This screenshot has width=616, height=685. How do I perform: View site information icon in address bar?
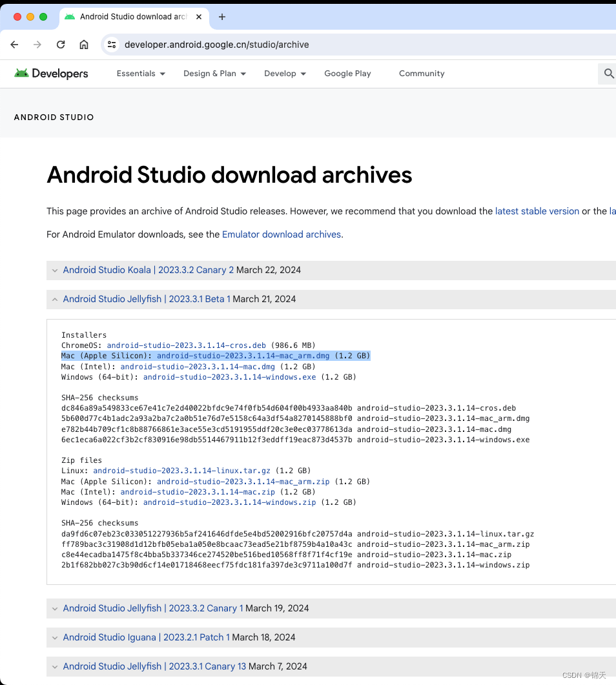tap(112, 45)
